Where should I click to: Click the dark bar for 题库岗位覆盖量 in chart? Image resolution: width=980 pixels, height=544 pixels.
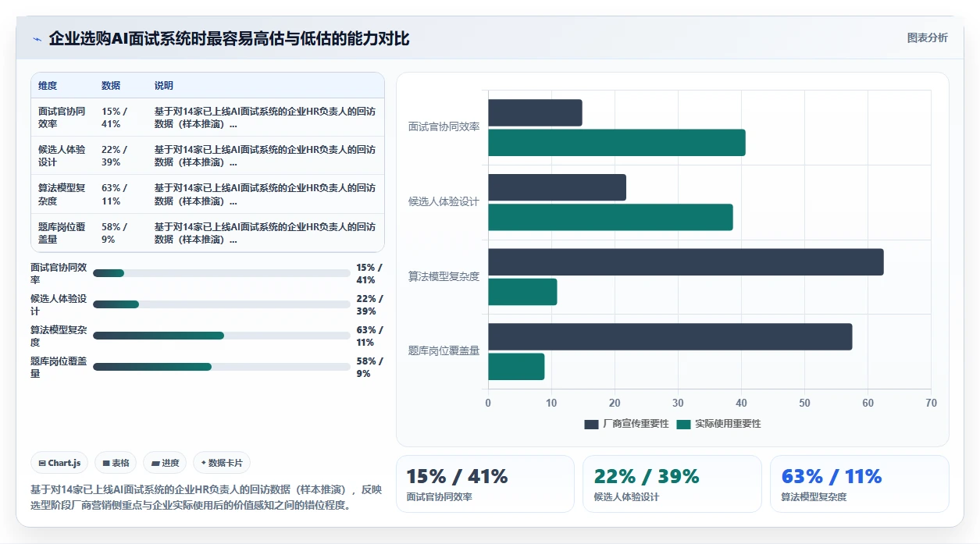point(670,336)
